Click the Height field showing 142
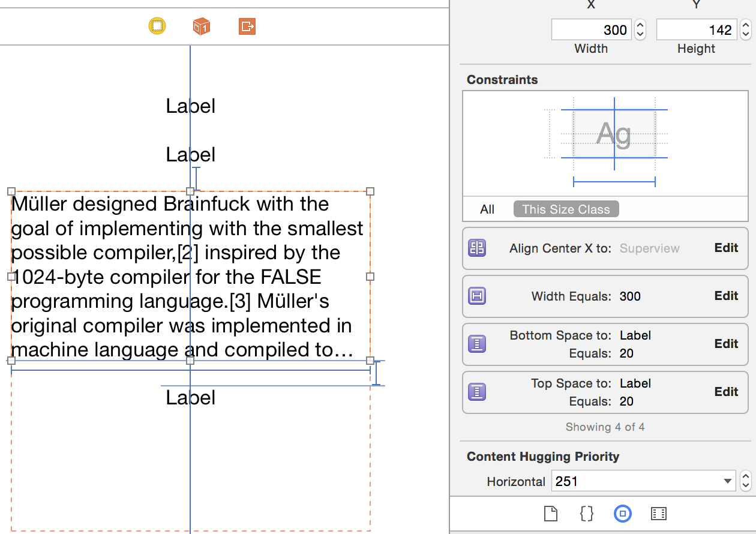Viewport: 756px width, 534px height. point(696,29)
